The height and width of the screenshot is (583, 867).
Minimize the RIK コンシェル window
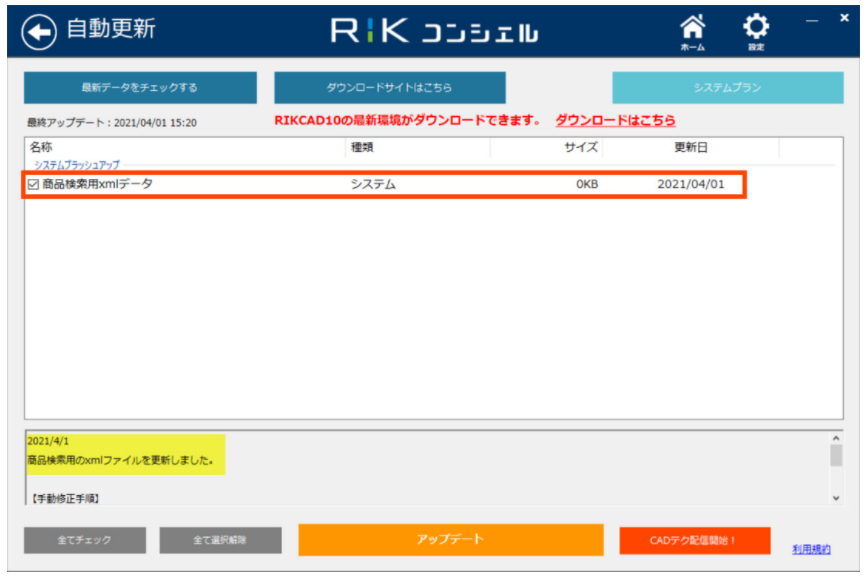[812, 20]
